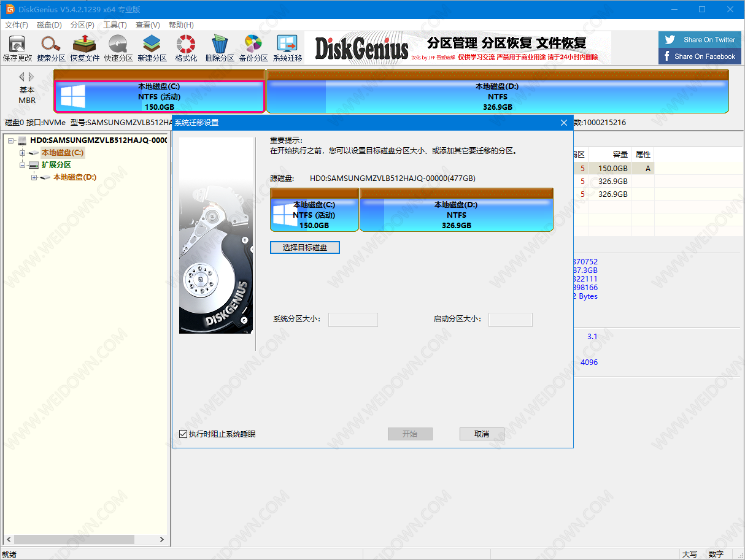Click the 就绪 status bar text
This screenshot has width=745, height=560.
tap(9, 554)
